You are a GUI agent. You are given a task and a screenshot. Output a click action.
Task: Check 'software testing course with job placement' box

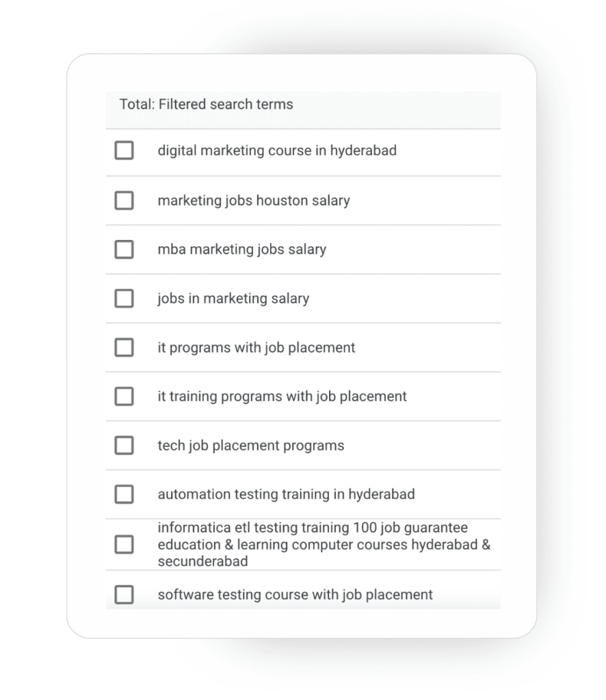(124, 595)
